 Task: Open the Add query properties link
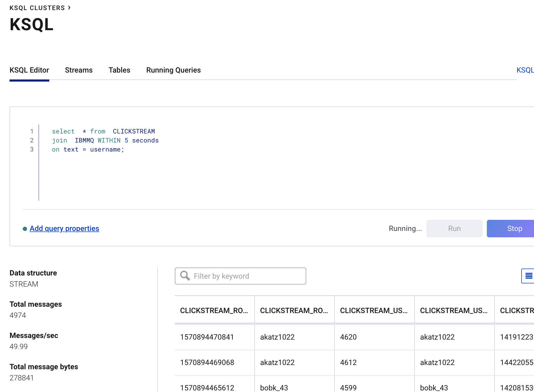pos(64,228)
